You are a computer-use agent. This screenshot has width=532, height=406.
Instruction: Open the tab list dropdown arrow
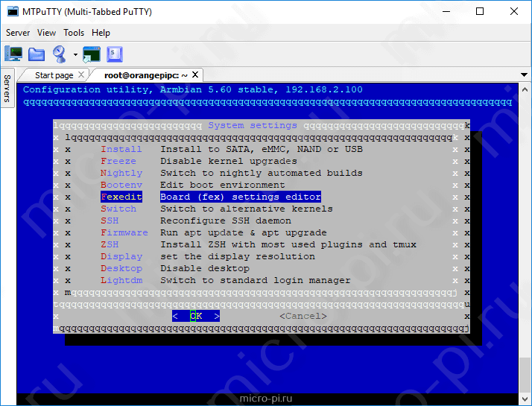point(524,75)
